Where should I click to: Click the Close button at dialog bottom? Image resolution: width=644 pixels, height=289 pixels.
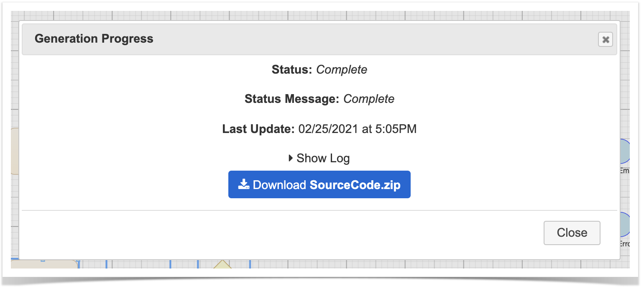coord(572,233)
